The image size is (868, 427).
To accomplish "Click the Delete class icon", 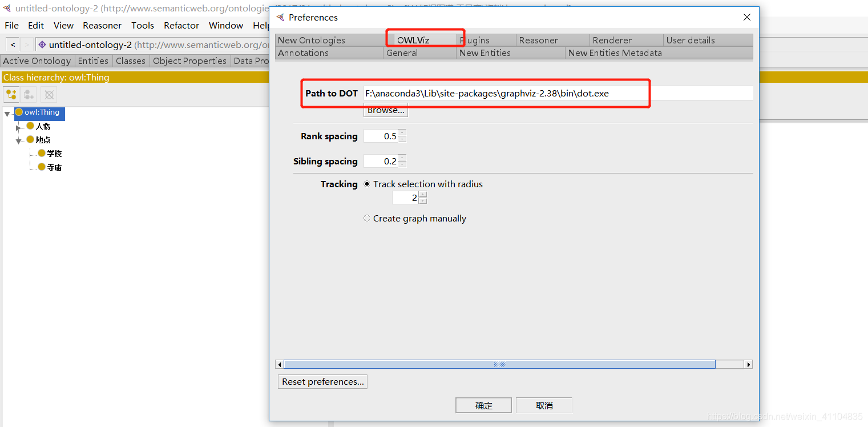I will click(x=49, y=94).
